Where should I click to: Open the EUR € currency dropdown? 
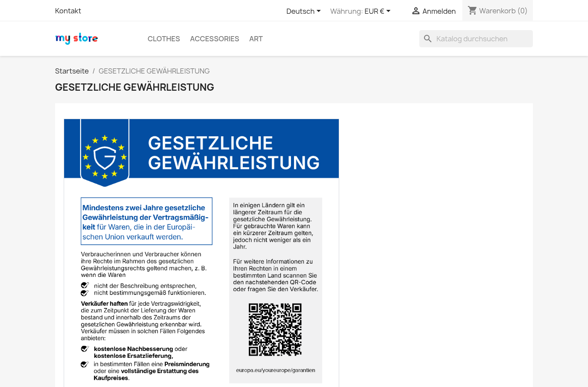377,11
